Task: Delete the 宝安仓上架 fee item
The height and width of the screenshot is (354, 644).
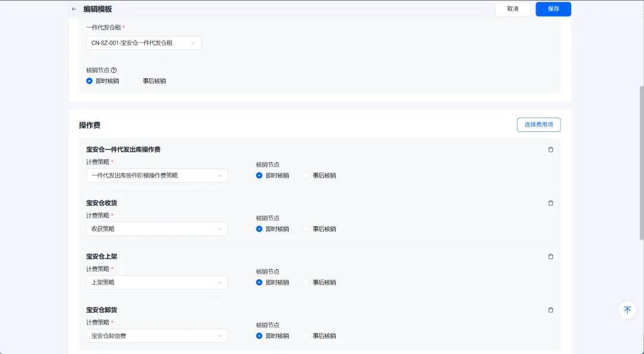Action: (x=551, y=257)
